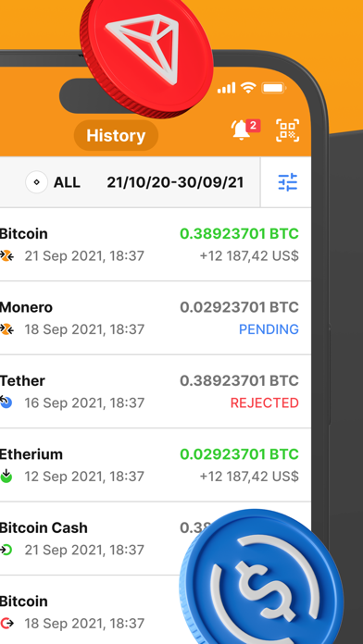Select the green 0.38923701 BTC amount
This screenshot has height=644, width=363.
239,234
